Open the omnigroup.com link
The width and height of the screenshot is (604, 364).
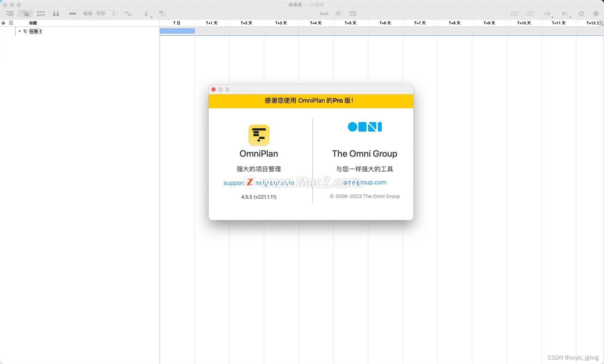click(x=365, y=182)
